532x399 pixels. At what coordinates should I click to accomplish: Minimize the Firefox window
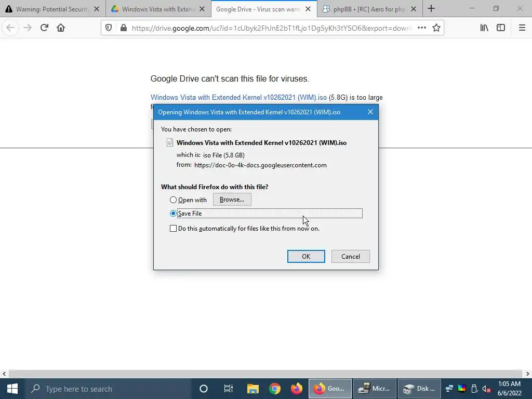[x=472, y=8]
